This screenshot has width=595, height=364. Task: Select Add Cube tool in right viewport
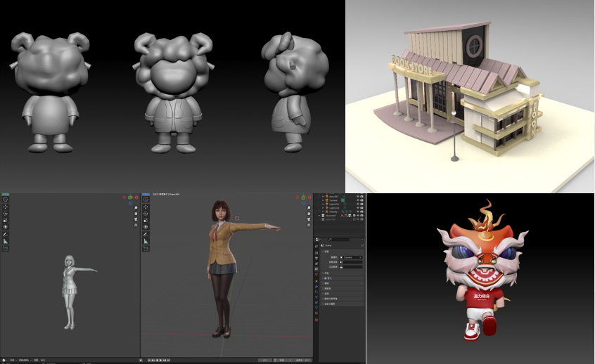[x=146, y=247]
